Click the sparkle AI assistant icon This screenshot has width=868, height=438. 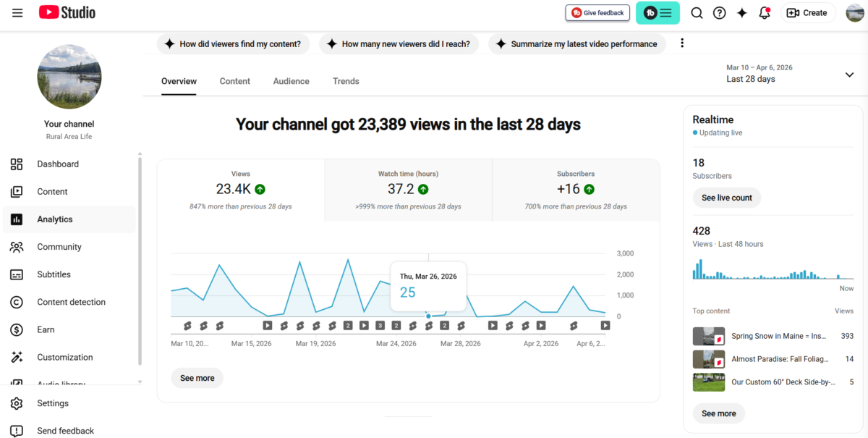tap(741, 12)
